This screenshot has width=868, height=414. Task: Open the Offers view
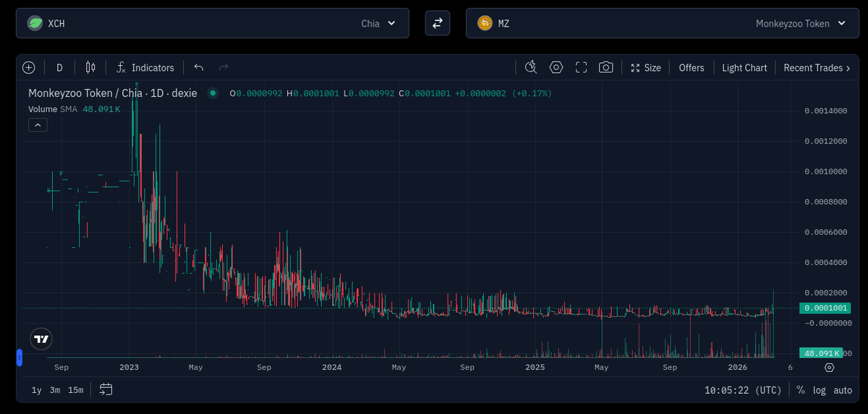pyautogui.click(x=692, y=67)
